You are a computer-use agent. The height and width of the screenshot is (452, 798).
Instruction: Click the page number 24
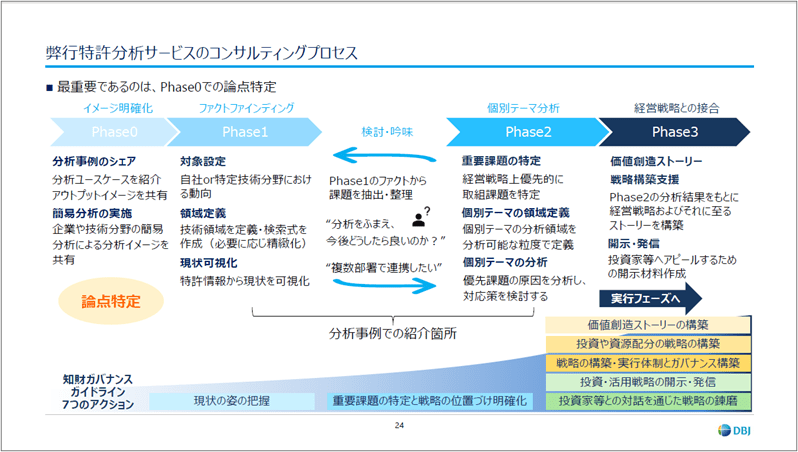point(399,426)
